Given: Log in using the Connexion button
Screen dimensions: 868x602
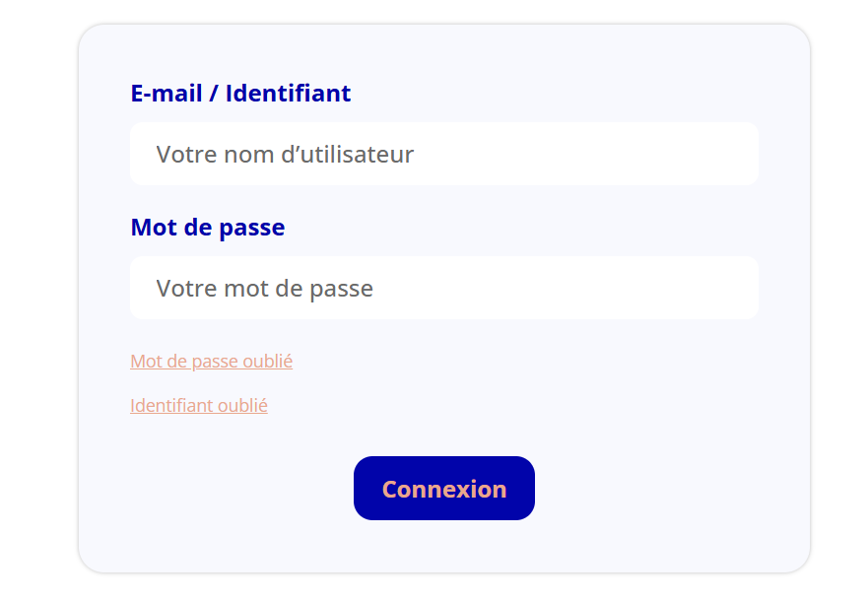Looking at the screenshot, I should tap(443, 489).
